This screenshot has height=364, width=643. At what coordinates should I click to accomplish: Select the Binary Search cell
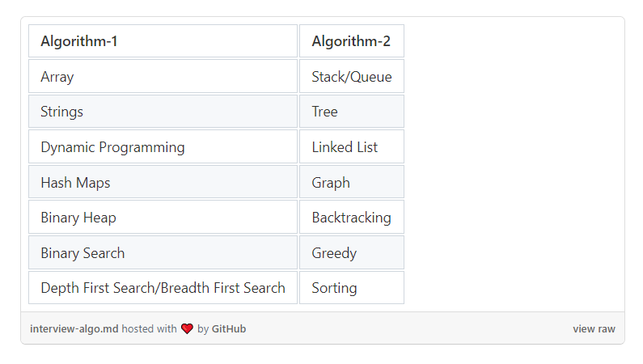pyautogui.click(x=163, y=252)
